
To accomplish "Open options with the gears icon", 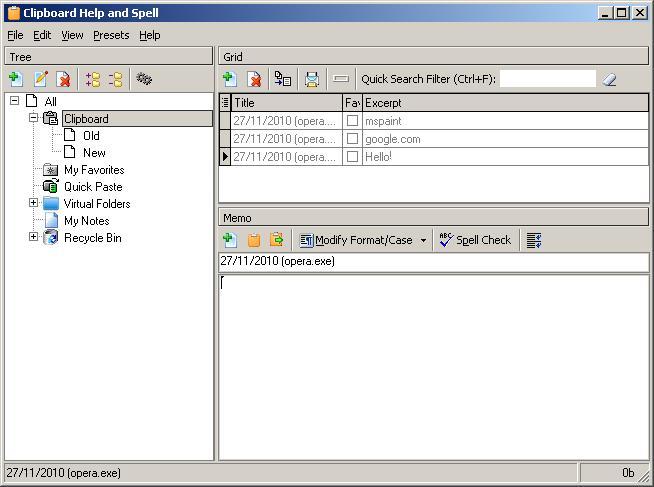I will pyautogui.click(x=144, y=79).
